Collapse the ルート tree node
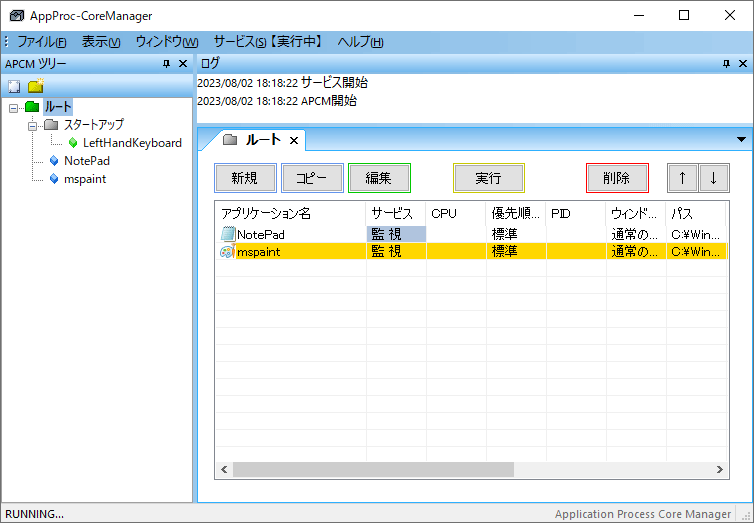The height and width of the screenshot is (523, 754). [13, 108]
